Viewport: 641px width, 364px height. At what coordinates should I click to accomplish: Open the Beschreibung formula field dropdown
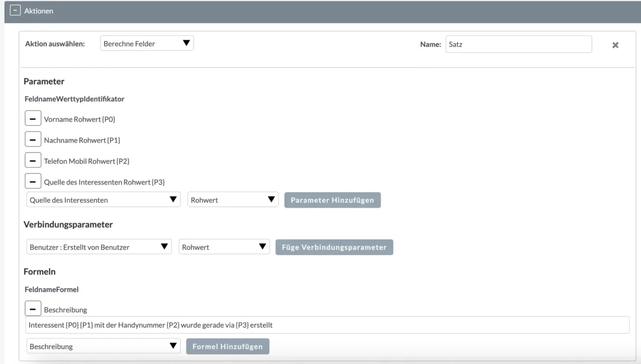point(103,346)
